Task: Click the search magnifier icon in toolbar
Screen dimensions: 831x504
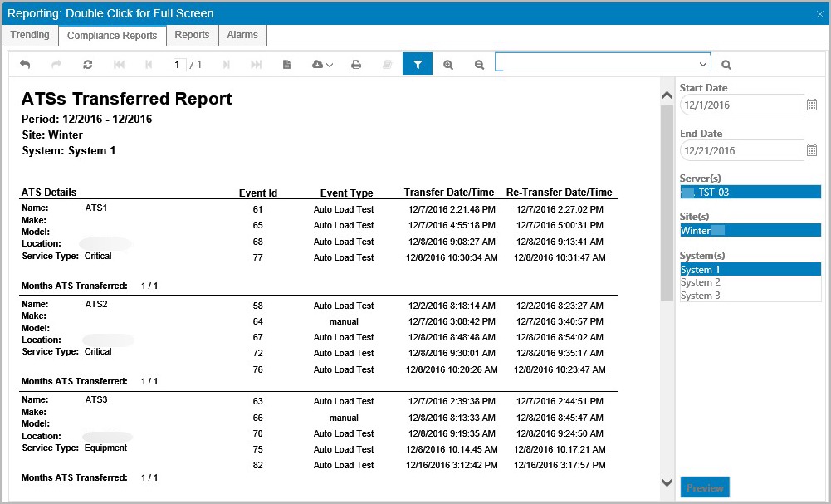Action: pyautogui.click(x=726, y=65)
